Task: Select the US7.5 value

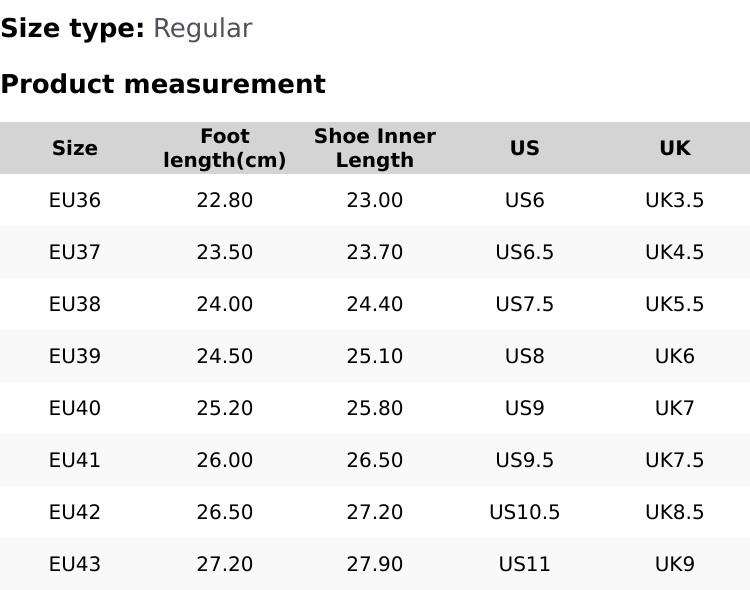Action: click(525, 304)
